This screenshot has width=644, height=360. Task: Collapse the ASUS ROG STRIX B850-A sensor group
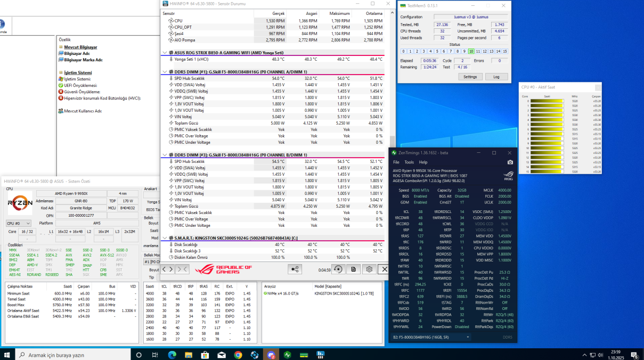click(x=165, y=53)
